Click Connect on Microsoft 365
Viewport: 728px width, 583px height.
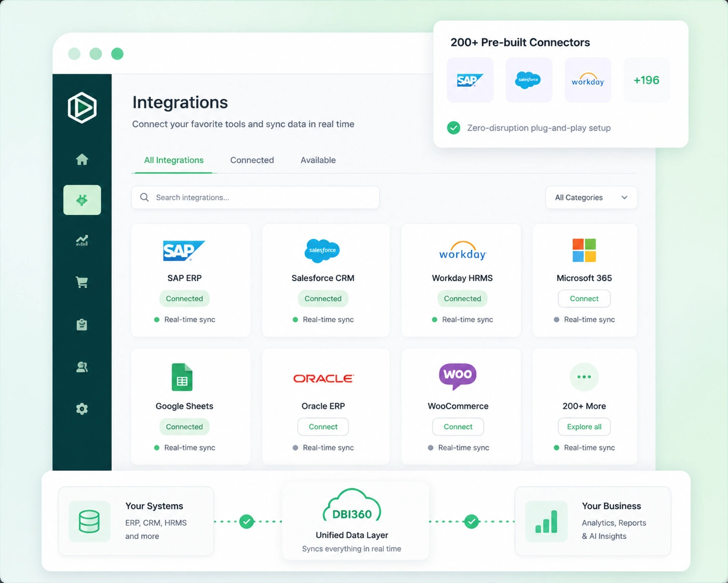pos(584,299)
